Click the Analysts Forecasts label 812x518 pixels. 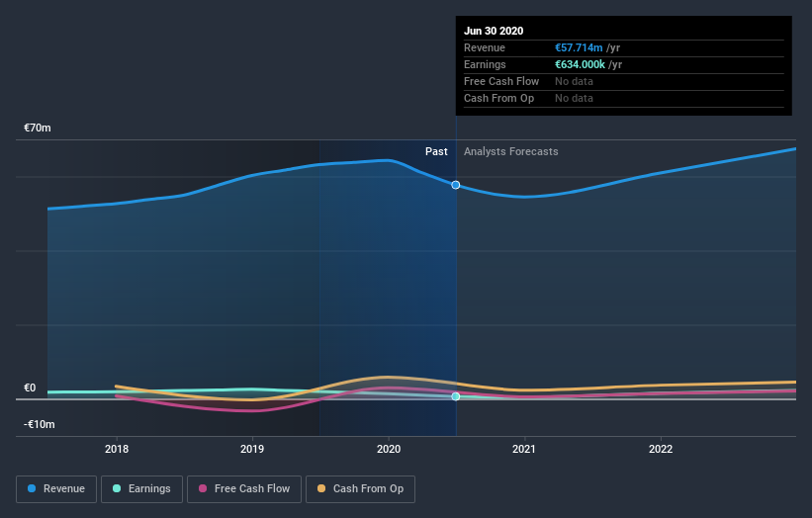click(x=511, y=151)
